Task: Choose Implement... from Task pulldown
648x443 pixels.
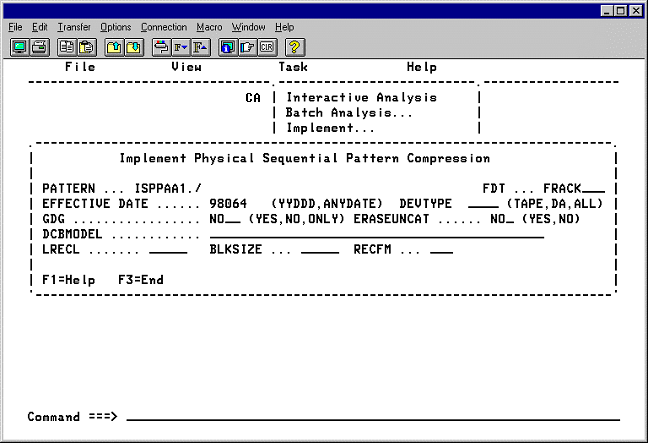Action: coord(331,128)
